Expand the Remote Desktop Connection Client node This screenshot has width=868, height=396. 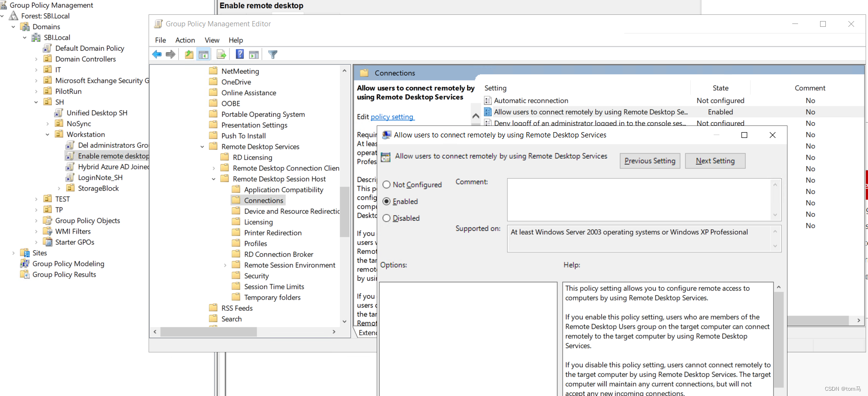pos(214,168)
